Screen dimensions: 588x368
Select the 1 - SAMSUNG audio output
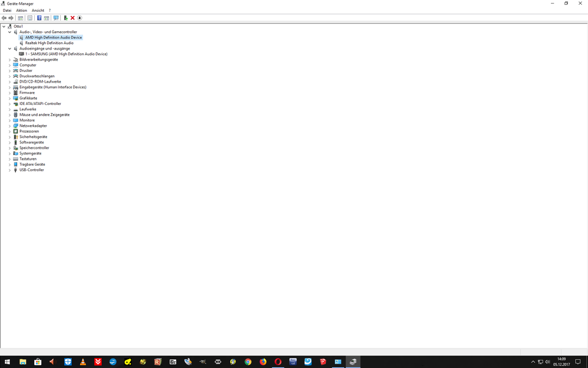point(66,54)
